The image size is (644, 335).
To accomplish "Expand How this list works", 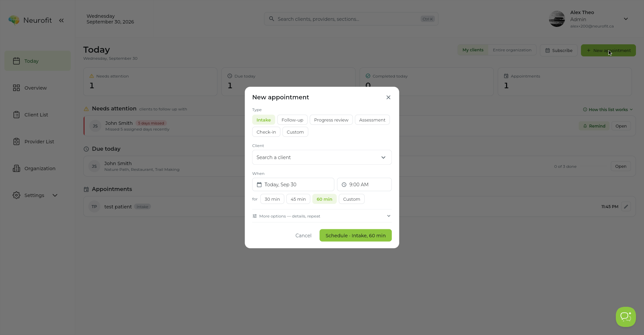I will (608, 109).
